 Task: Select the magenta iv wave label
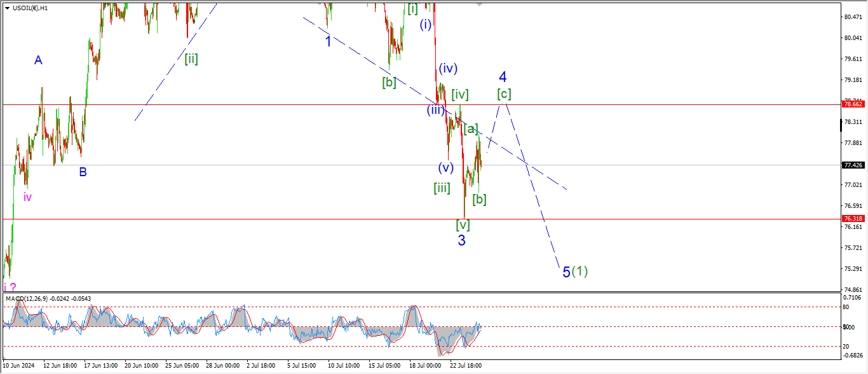point(27,197)
